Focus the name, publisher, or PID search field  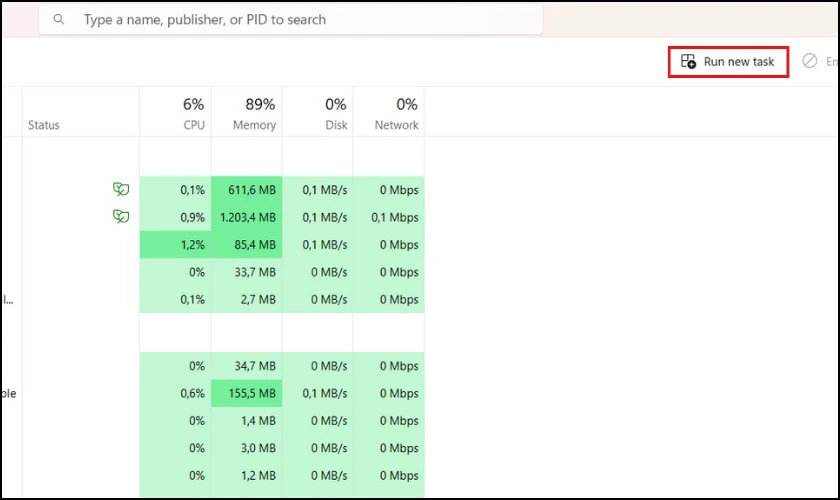[291, 20]
